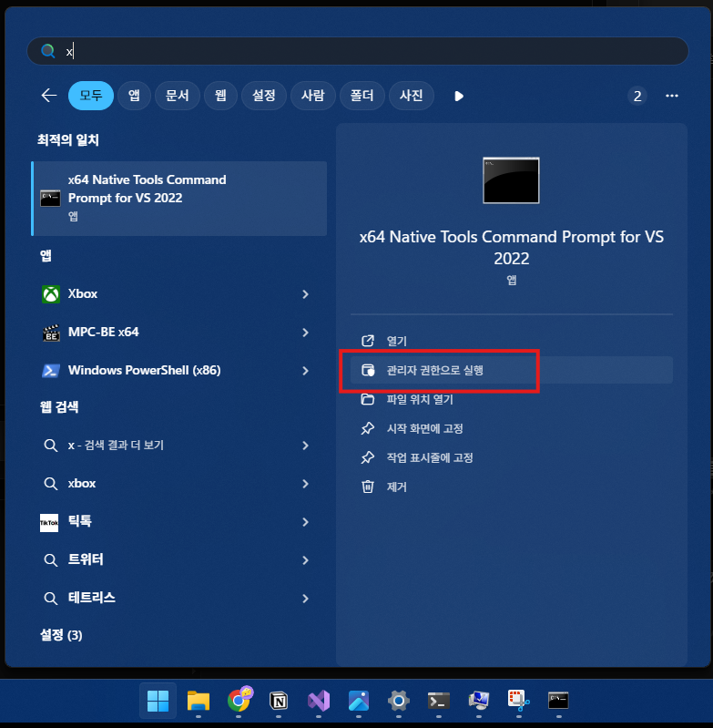Select the xbox web suggestion
The image size is (713, 728).
point(179,483)
